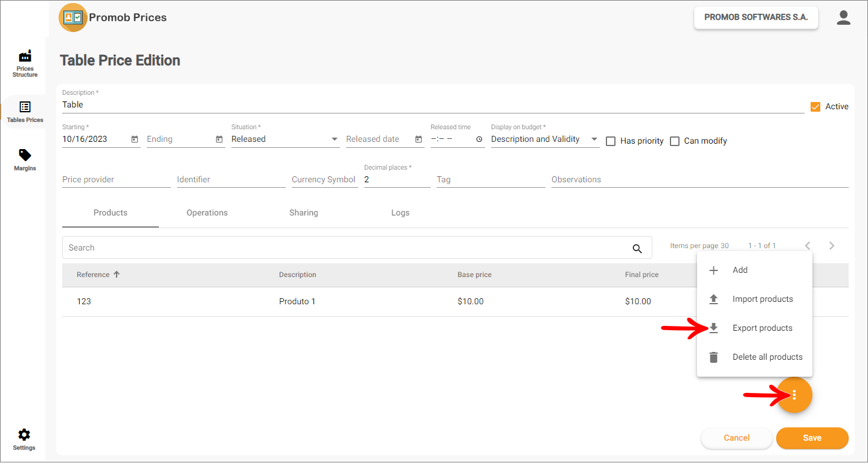Click Decimal places field
The height and width of the screenshot is (463, 868).
397,180
